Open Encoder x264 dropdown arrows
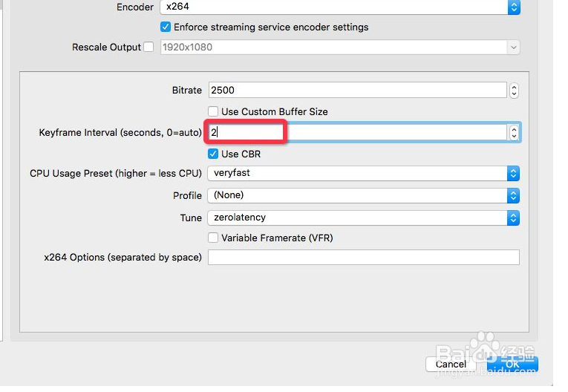Image resolution: width=568 pixels, height=392 pixels. point(514,7)
